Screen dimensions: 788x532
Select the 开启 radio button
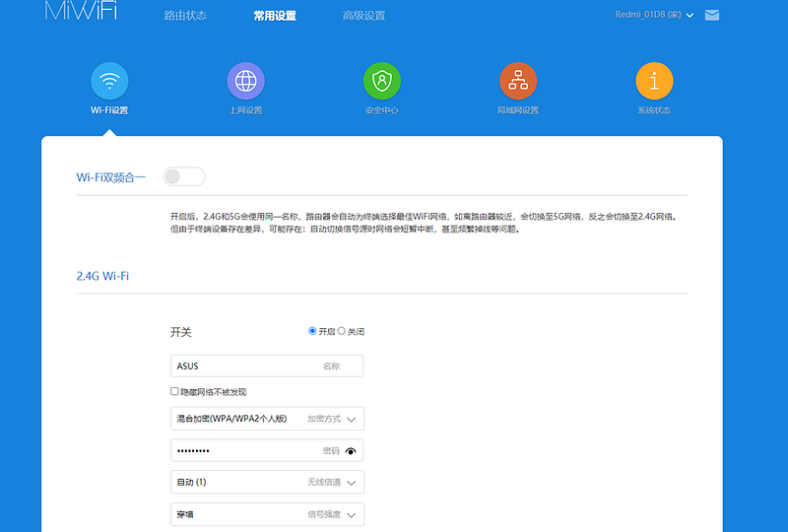(312, 331)
